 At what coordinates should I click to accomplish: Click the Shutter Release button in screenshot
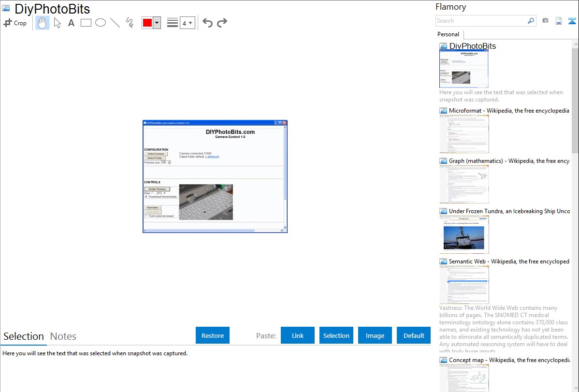(x=157, y=189)
